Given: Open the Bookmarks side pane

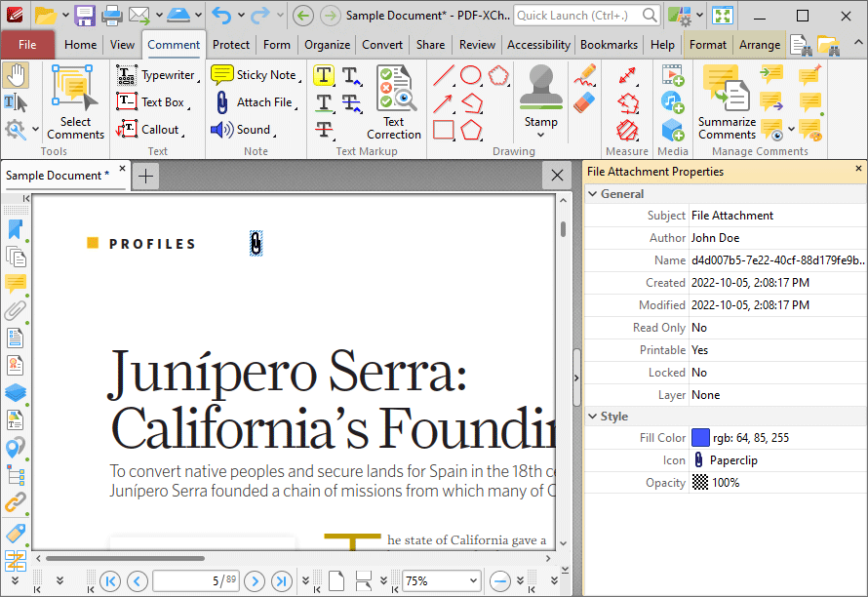Looking at the screenshot, I should (16, 229).
